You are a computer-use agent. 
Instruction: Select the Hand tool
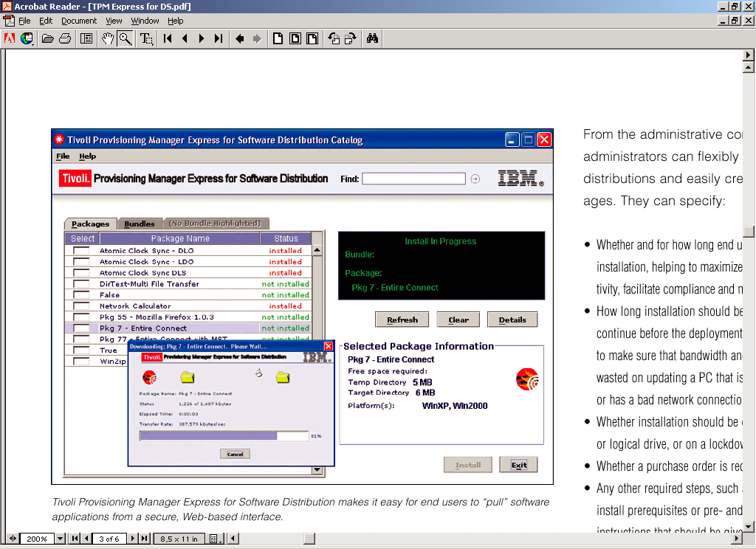click(x=108, y=38)
